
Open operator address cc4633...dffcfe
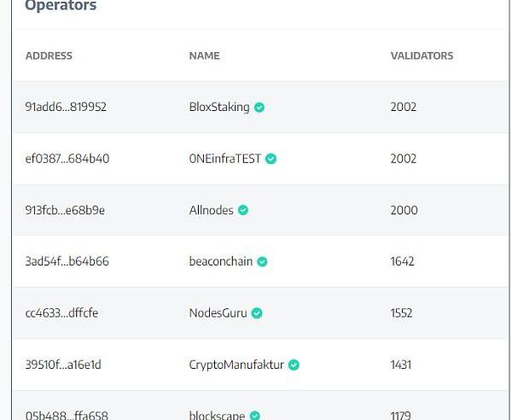pos(61,313)
